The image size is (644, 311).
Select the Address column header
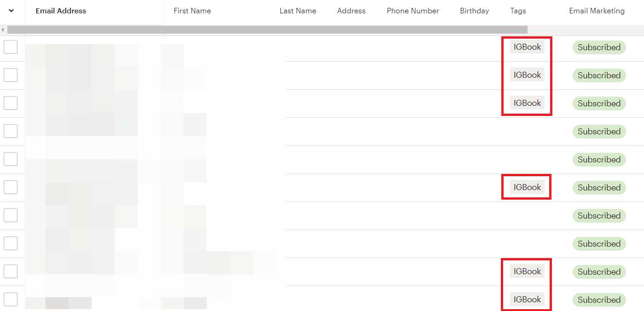351,11
